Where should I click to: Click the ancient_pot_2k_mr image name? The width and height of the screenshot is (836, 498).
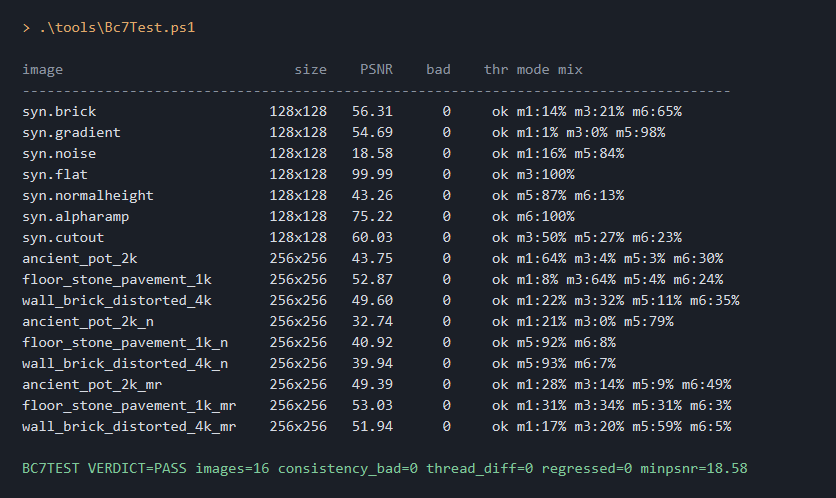pyautogui.click(x=92, y=384)
